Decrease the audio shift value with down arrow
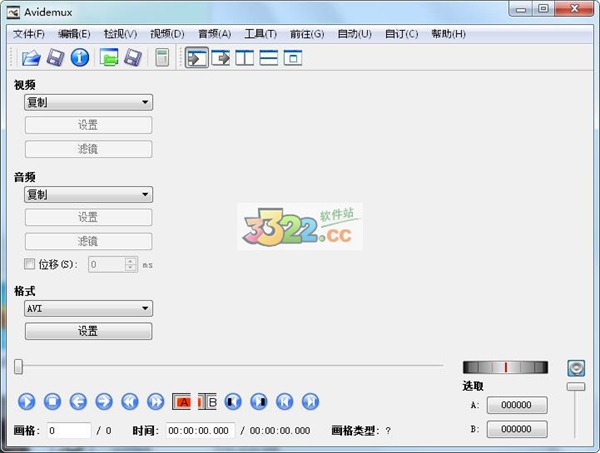600x453 pixels. point(131,267)
